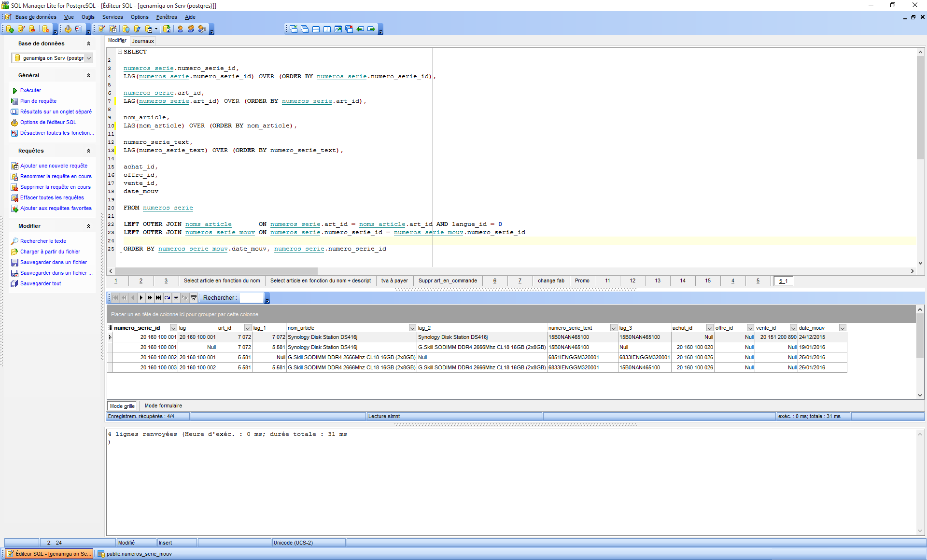Click the lag_2 column header
The width and height of the screenshot is (927, 560).
click(x=482, y=328)
